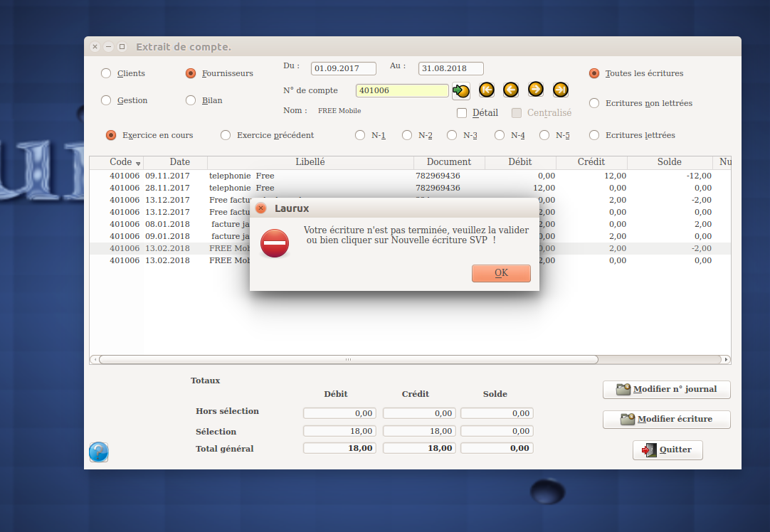Click the Quitter button
Viewport: 770px width, 532px height.
[668, 449]
